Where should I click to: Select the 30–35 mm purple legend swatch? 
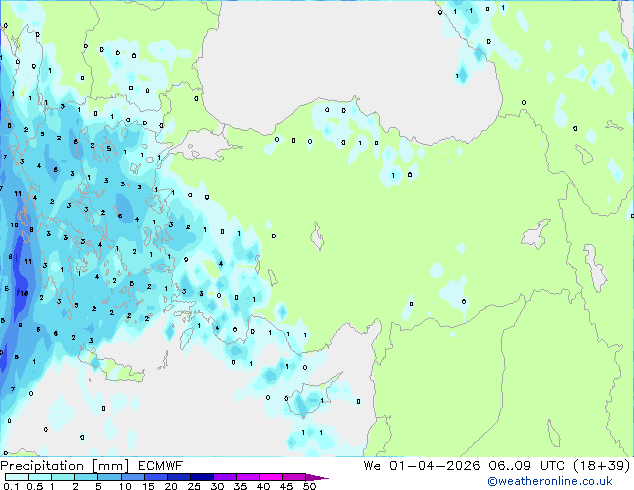point(225,477)
